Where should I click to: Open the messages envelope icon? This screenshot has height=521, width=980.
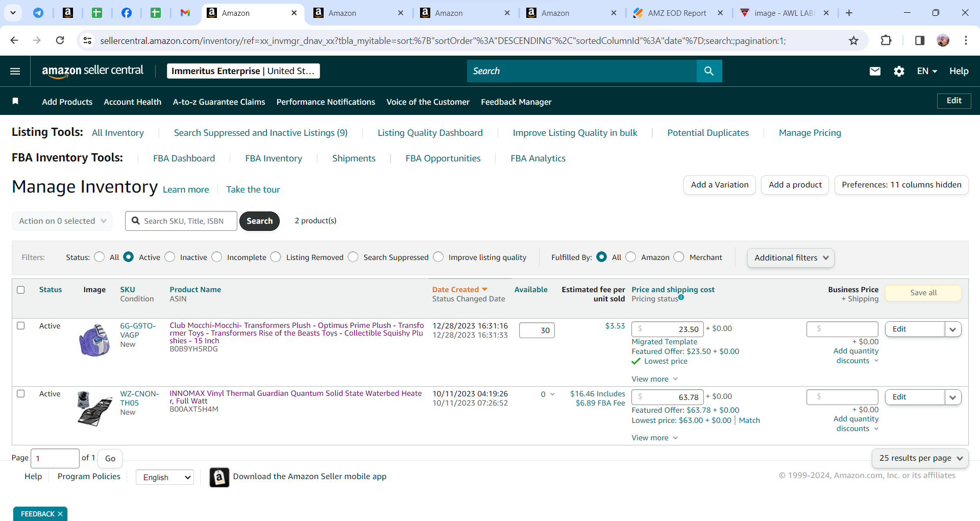coord(875,71)
